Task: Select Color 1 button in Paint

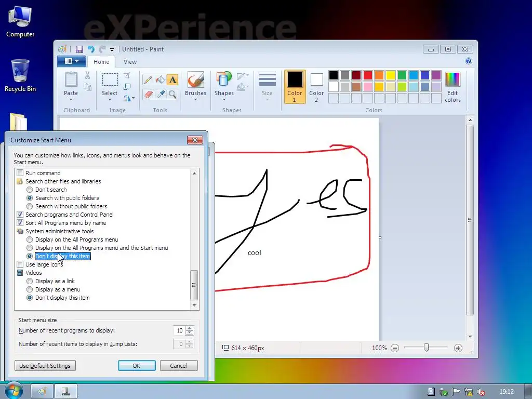Action: tap(295, 87)
